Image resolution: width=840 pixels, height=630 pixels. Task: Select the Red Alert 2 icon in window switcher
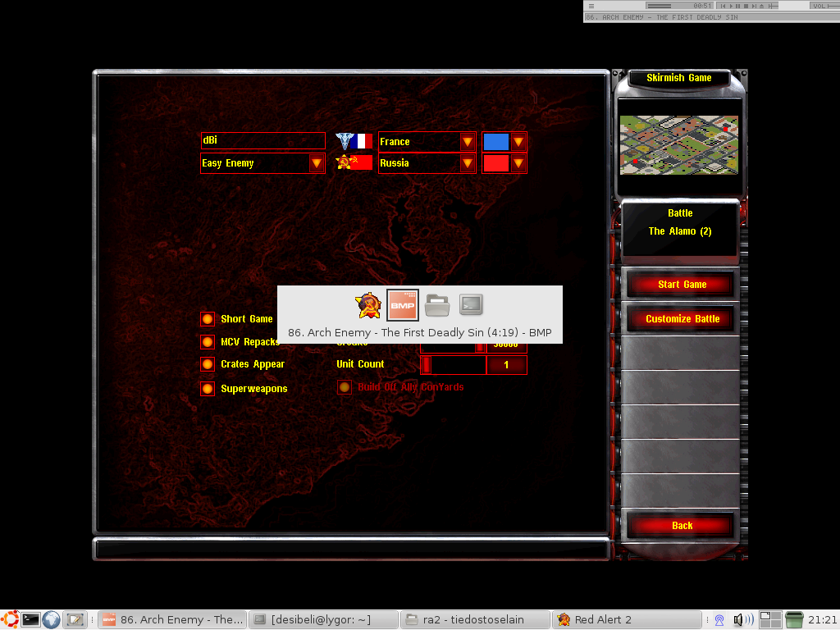(368, 305)
